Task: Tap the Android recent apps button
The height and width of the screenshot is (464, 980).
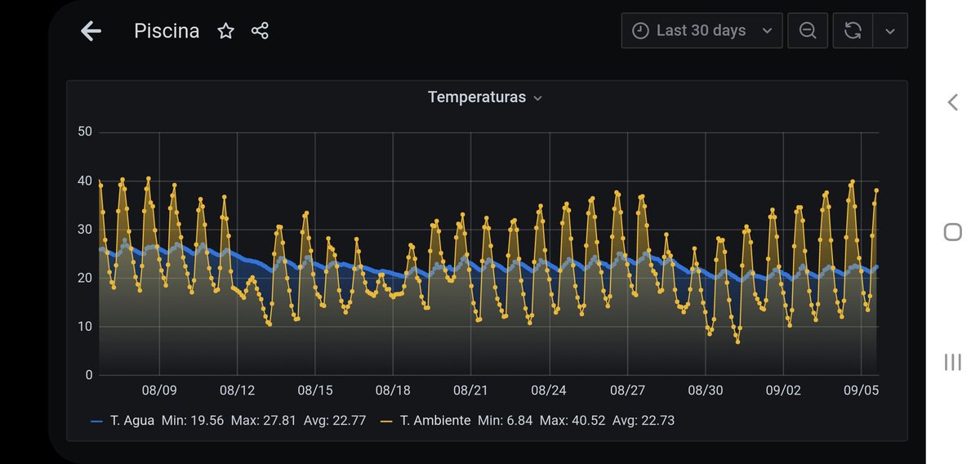Action: 952,362
